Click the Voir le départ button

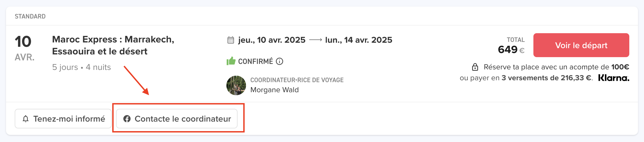click(581, 45)
